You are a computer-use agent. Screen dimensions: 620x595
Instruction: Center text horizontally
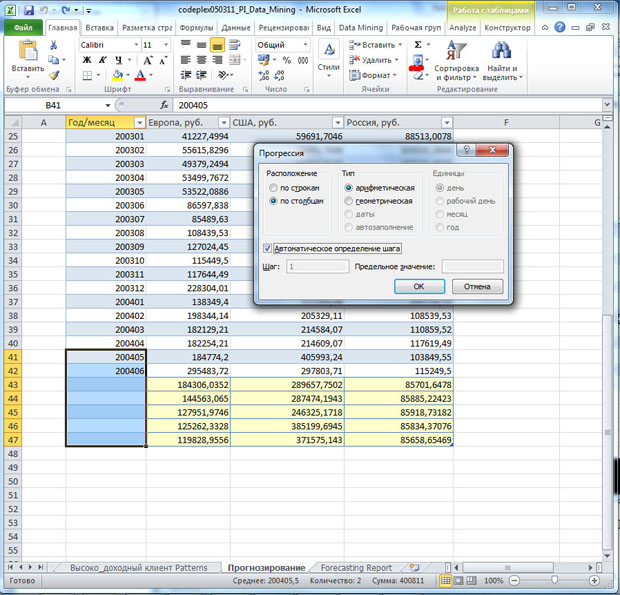coord(201,60)
